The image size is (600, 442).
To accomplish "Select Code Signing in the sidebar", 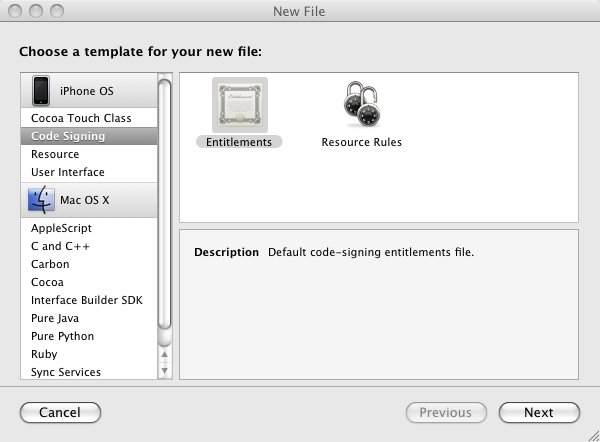I will (x=68, y=136).
